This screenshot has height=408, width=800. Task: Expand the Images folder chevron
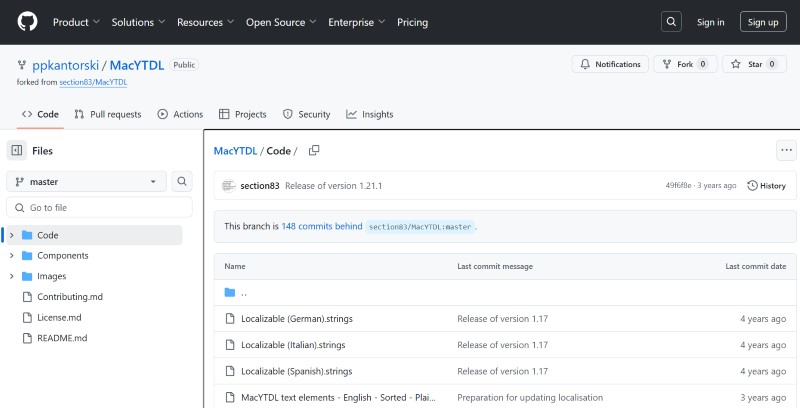(12, 276)
